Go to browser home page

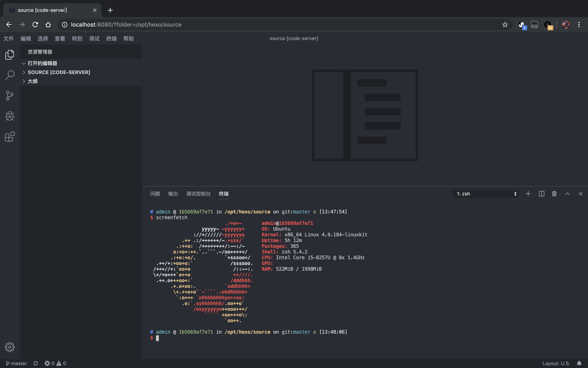[48, 25]
